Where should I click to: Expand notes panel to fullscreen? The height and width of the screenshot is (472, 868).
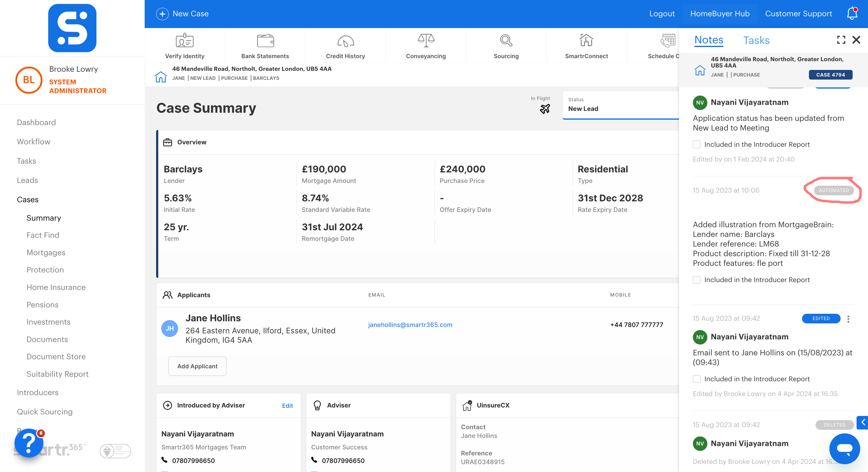[841, 40]
